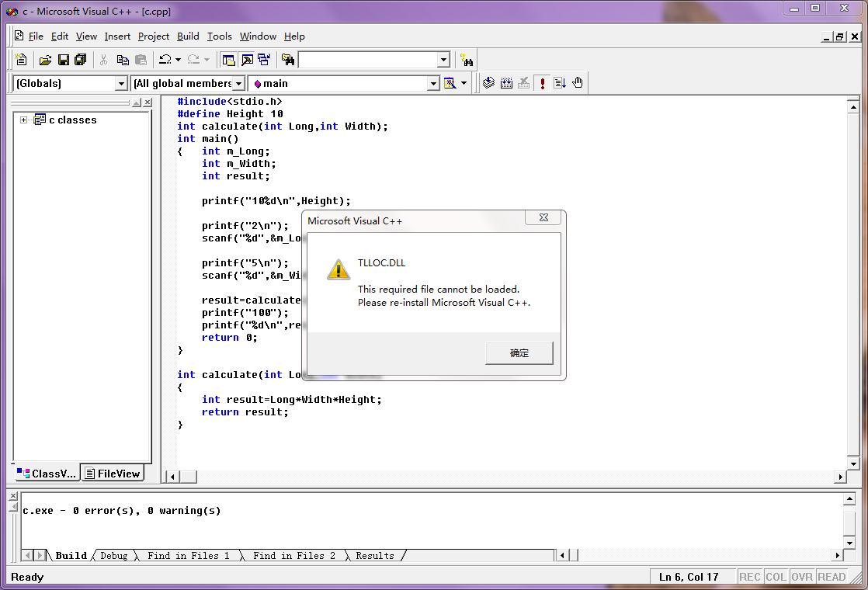The image size is (868, 590).
Task: Click output pane scrollbar up arrow
Action: [x=849, y=498]
